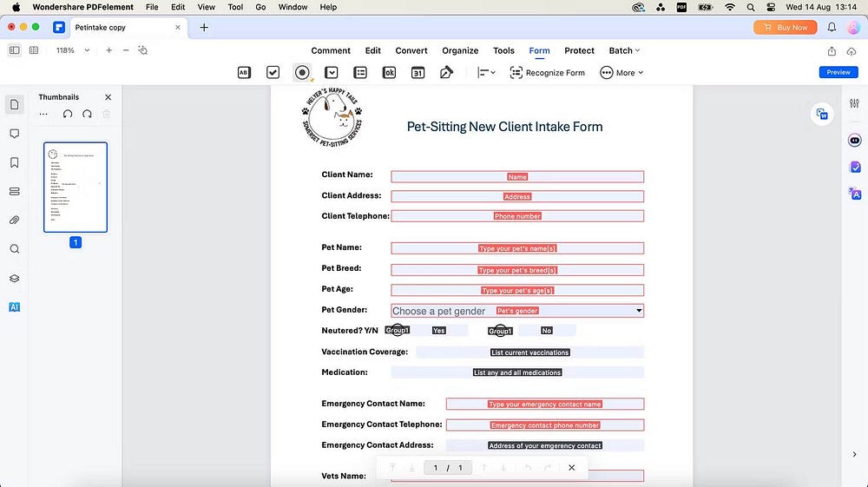This screenshot has width=868, height=487.
Task: Click the Client Name field
Action: click(x=517, y=176)
